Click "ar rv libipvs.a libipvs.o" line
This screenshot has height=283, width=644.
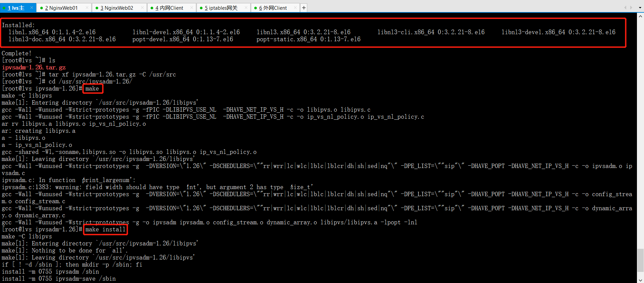74,124
